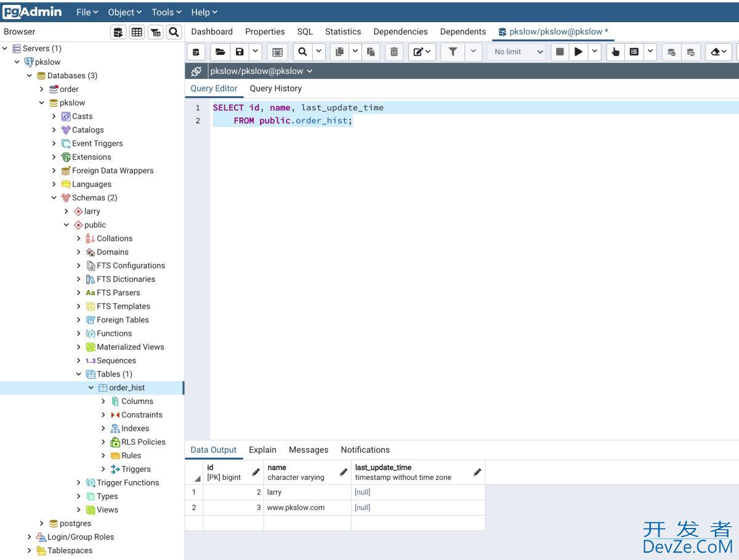This screenshot has height=560, width=739.
Task: Click the www.pkslow.com name cell
Action: coord(307,508)
